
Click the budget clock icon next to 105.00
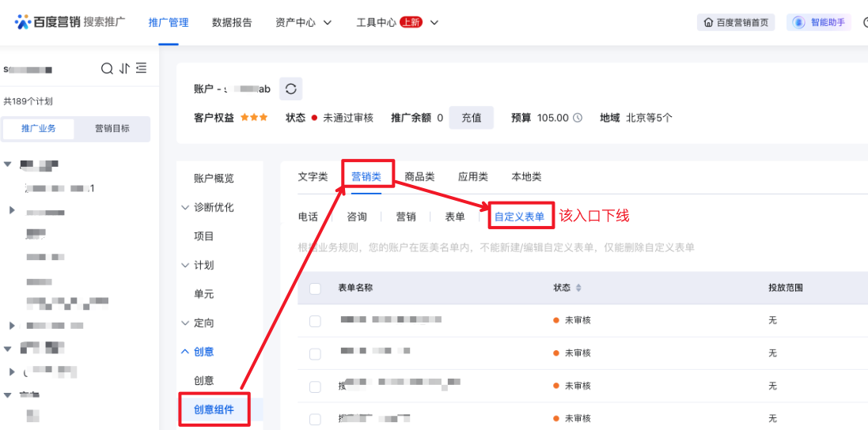click(x=578, y=118)
